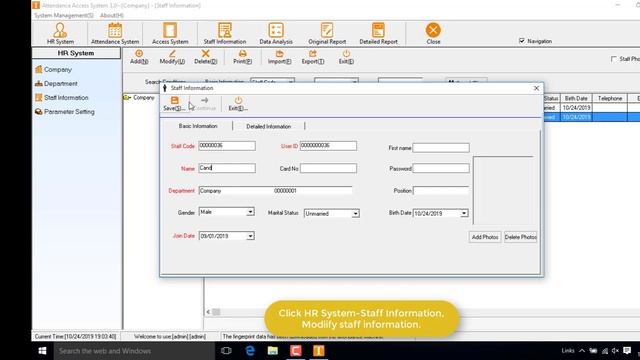Open the Gender dropdown

(x=250, y=212)
